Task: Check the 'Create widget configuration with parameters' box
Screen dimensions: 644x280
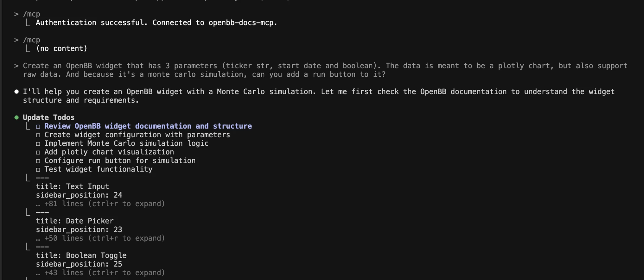Action: click(x=38, y=135)
